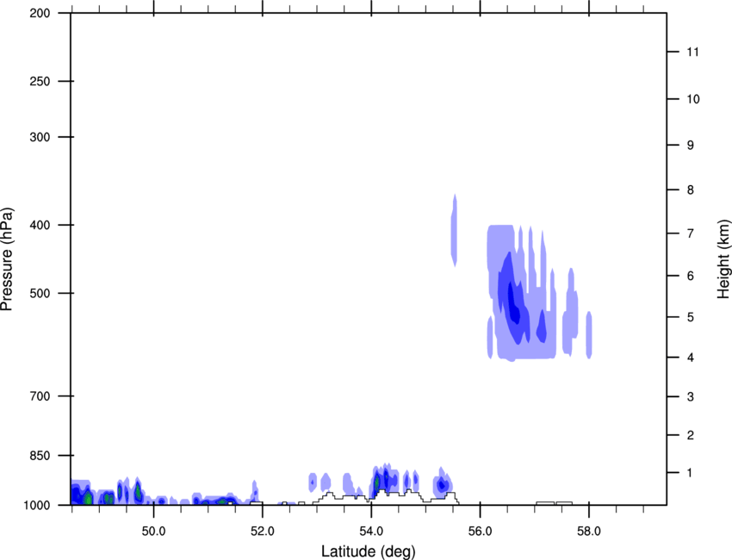Select the 850 pressure tick label
This screenshot has width=732, height=560.
tap(40, 456)
